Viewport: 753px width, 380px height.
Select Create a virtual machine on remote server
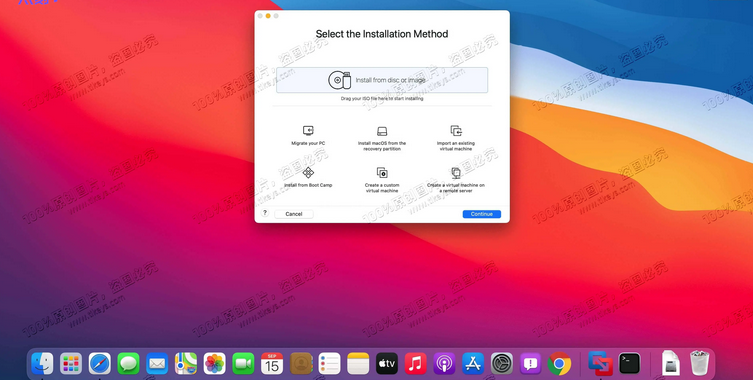[456, 180]
